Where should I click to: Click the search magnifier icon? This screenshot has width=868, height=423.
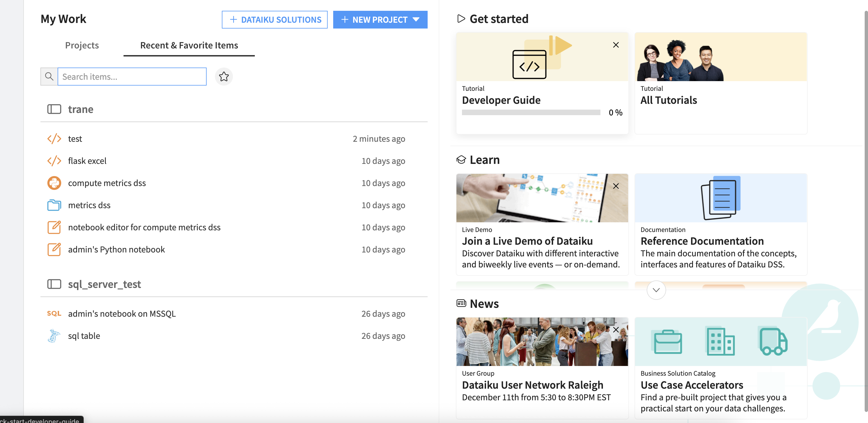[49, 77]
